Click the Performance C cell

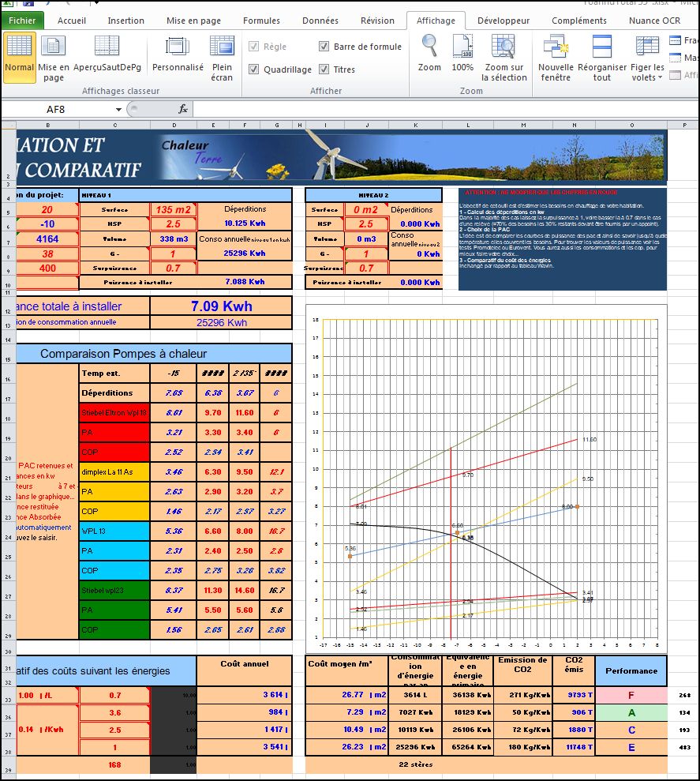tap(631, 730)
